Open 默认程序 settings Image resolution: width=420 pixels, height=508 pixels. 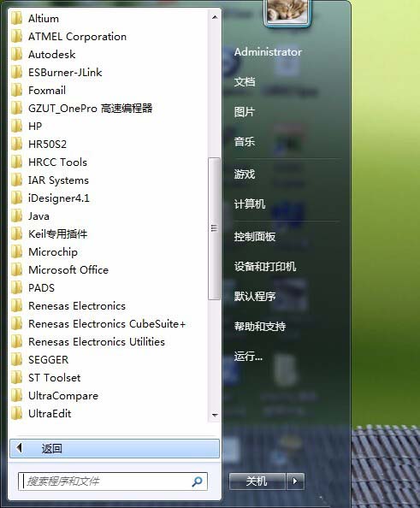(x=255, y=296)
